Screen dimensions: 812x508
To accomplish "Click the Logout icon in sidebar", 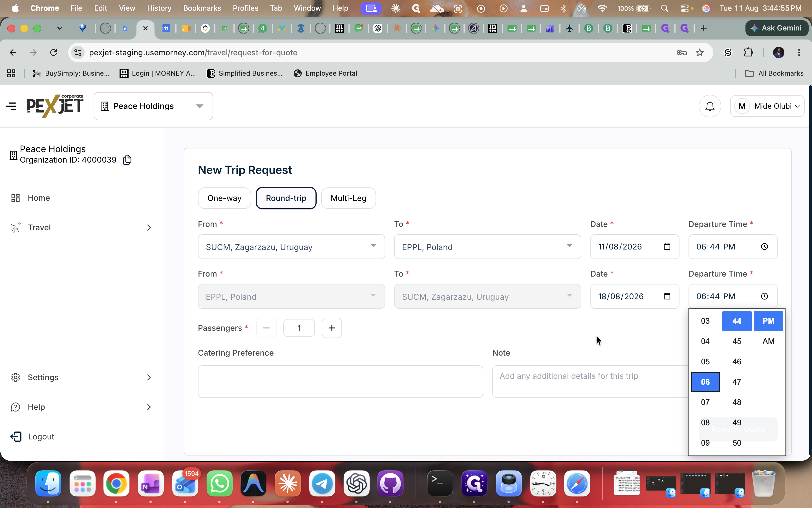I will coord(16,436).
